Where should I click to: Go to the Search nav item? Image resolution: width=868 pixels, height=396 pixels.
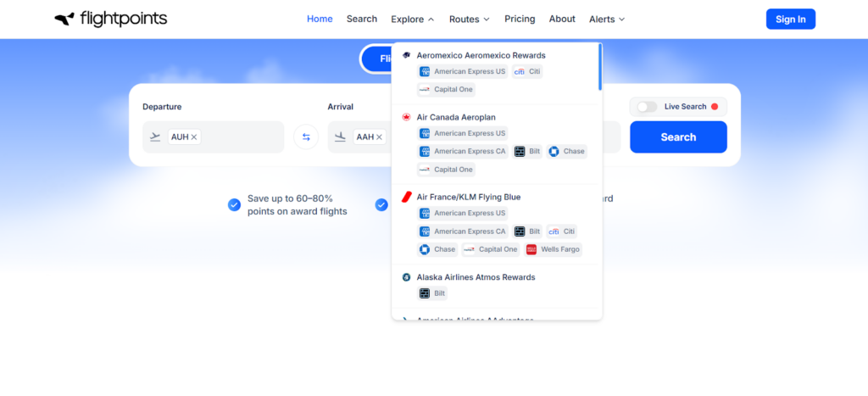(x=361, y=19)
